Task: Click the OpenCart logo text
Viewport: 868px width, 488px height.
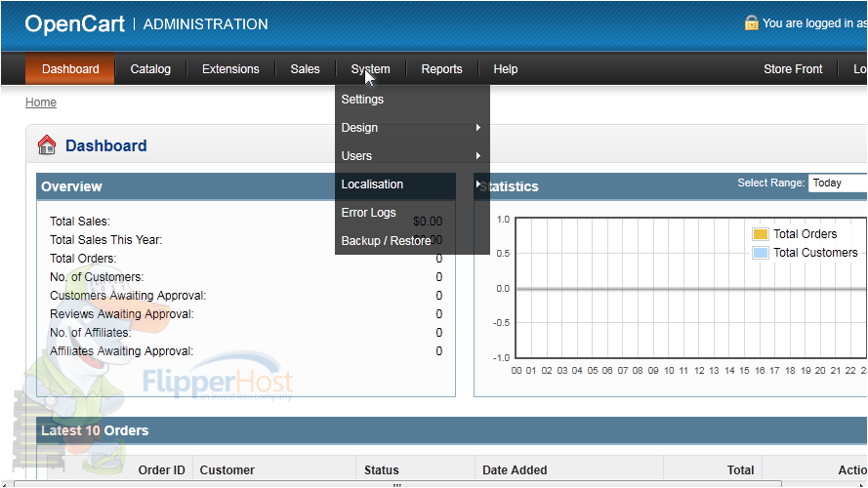Action: (x=75, y=23)
